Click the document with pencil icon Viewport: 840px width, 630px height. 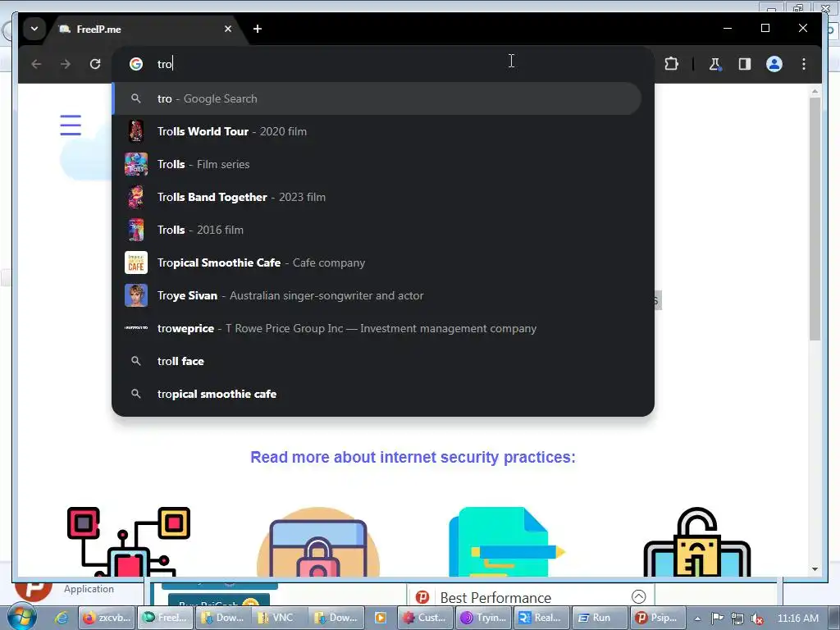pos(507,542)
